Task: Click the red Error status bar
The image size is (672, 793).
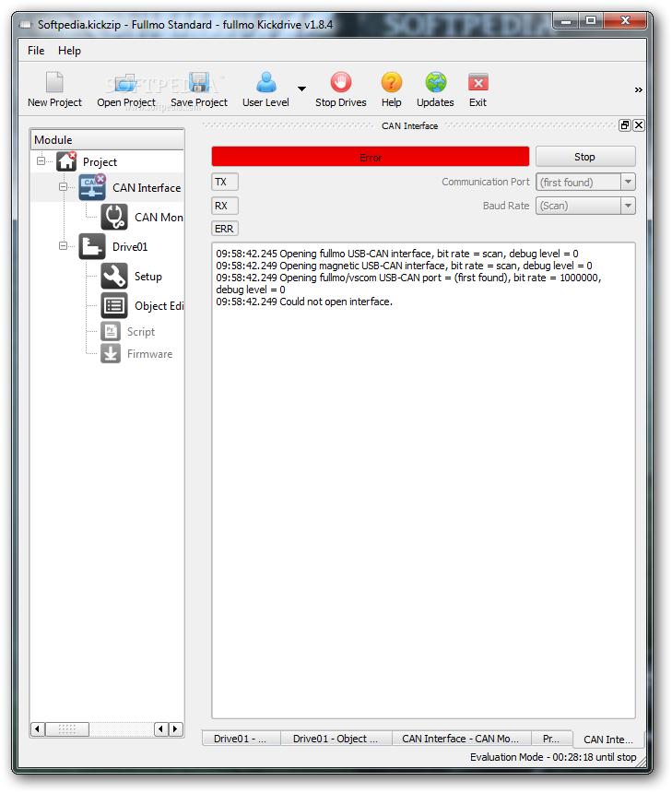Action: click(x=371, y=157)
